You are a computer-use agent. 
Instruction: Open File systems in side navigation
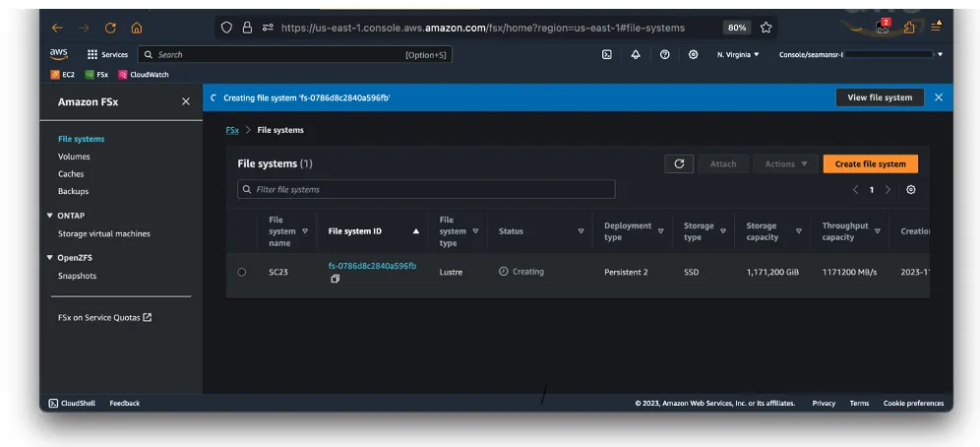82,139
